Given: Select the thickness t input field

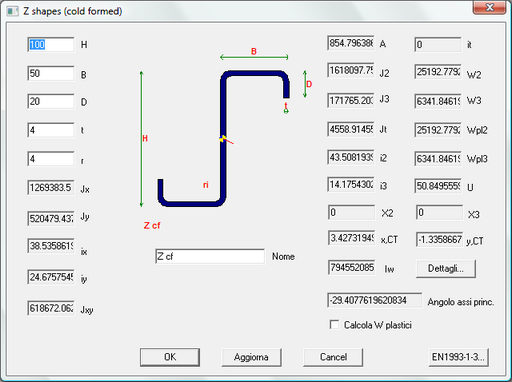Looking at the screenshot, I should pyautogui.click(x=51, y=130).
